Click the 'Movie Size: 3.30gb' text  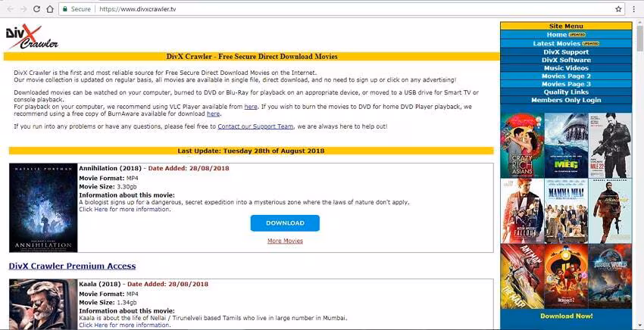pos(108,187)
